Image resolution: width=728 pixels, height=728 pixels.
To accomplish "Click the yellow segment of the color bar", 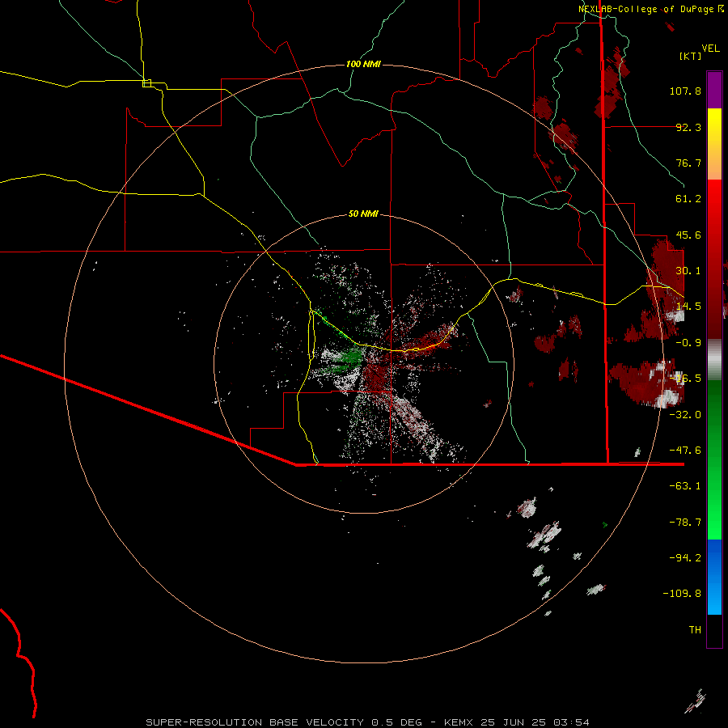I will pyautogui.click(x=714, y=144).
